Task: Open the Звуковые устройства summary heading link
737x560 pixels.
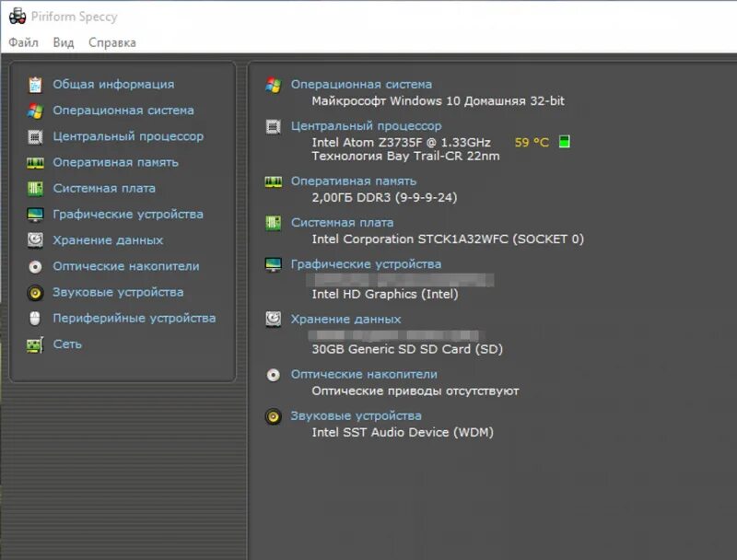Action: pos(356,415)
